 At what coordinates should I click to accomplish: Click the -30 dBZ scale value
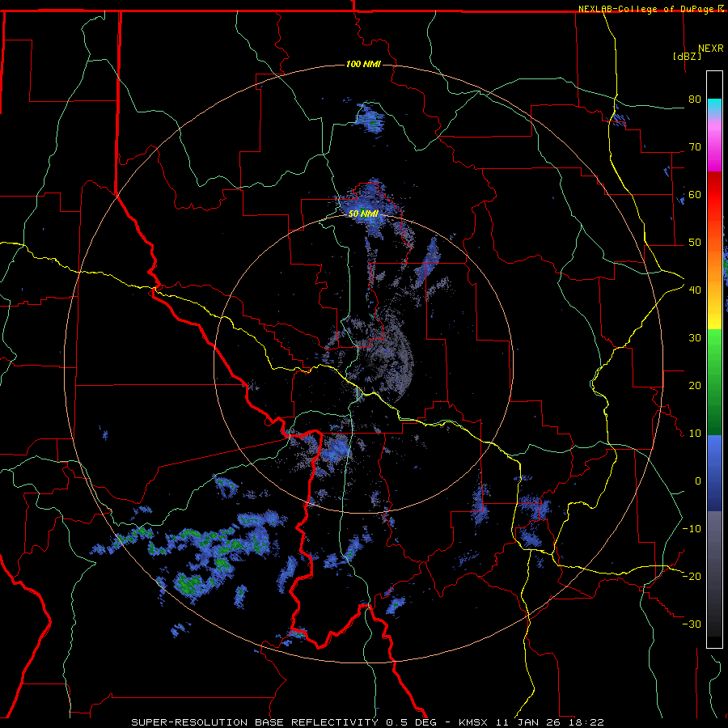click(692, 624)
